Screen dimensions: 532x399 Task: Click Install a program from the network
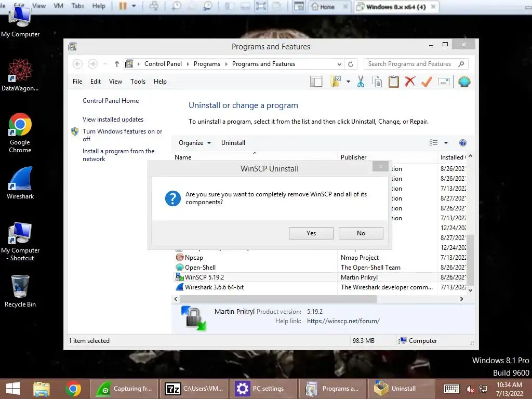coord(118,155)
